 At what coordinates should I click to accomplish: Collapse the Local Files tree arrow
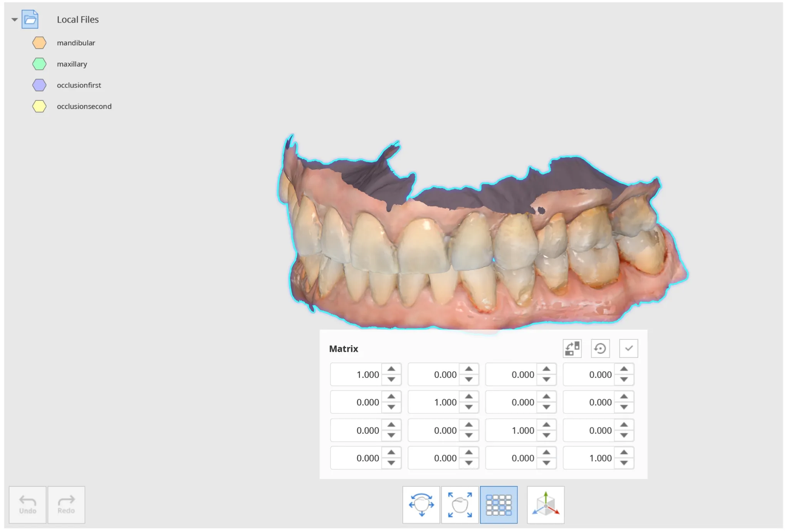click(x=15, y=19)
